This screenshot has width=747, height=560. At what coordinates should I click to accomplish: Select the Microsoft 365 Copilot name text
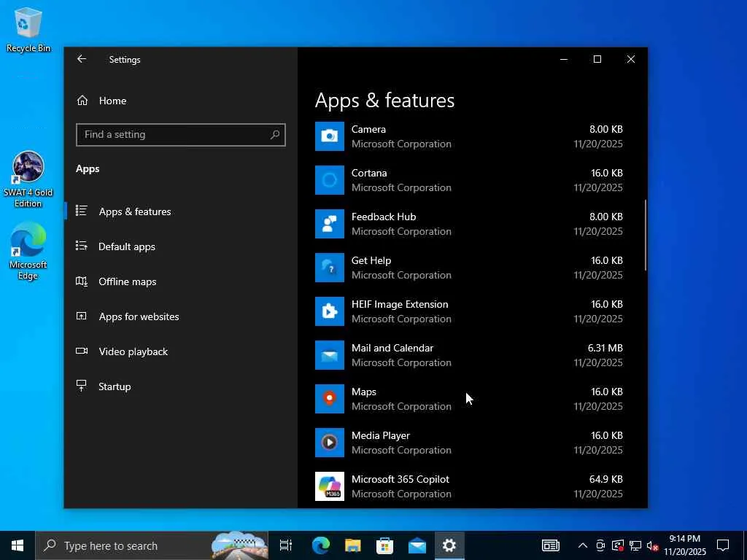[x=400, y=479]
